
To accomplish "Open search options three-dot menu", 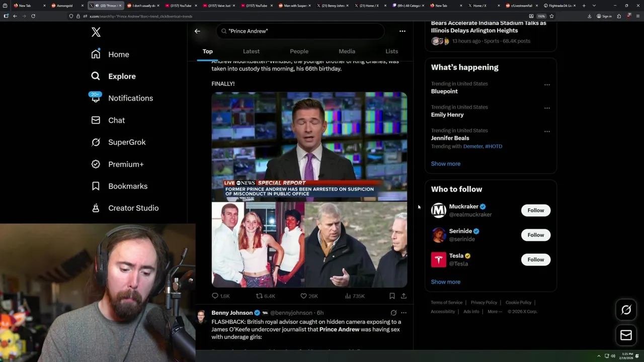I will coord(403,31).
